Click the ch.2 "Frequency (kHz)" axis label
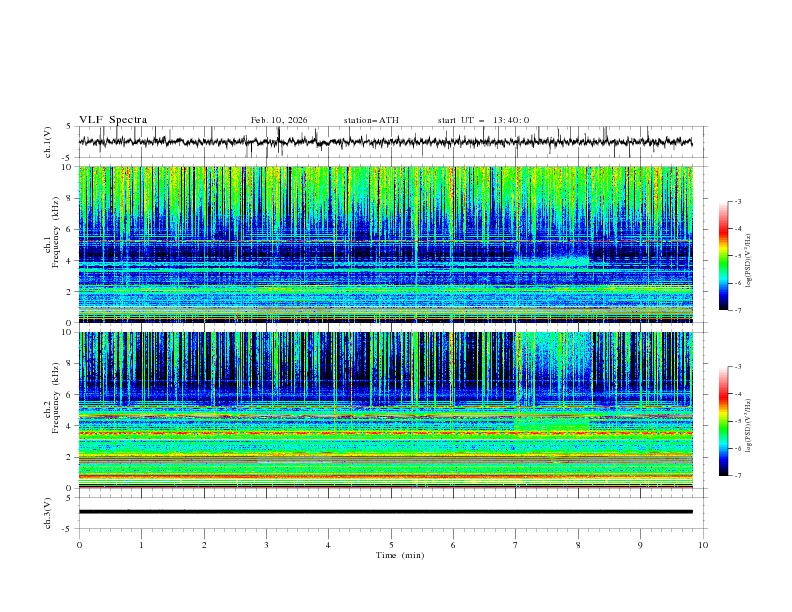 (55, 398)
